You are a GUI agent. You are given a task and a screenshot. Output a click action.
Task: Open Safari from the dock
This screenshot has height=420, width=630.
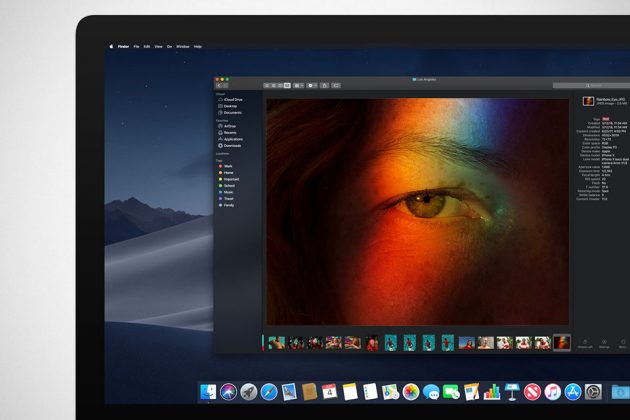(x=269, y=392)
